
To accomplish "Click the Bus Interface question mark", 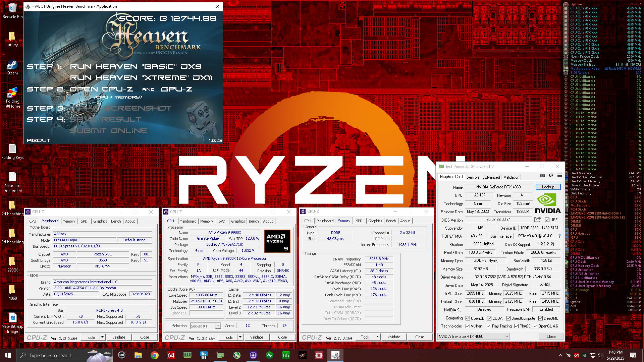I will coord(559,236).
